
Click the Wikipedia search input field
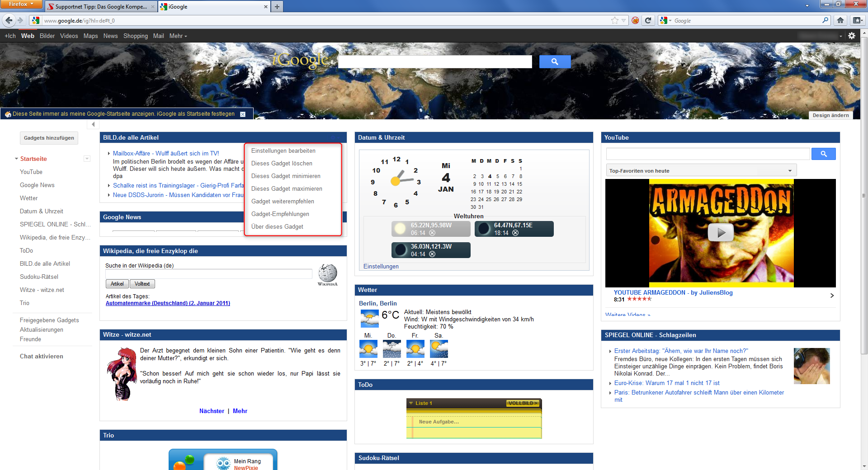coord(208,274)
